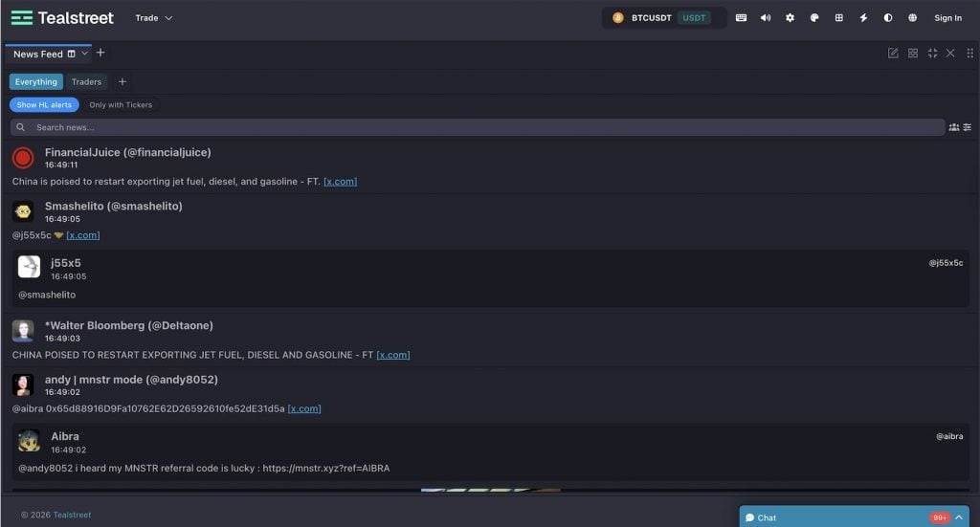This screenshot has height=527, width=980.
Task: Click the Tealstreet logo
Action: pyautogui.click(x=62, y=17)
